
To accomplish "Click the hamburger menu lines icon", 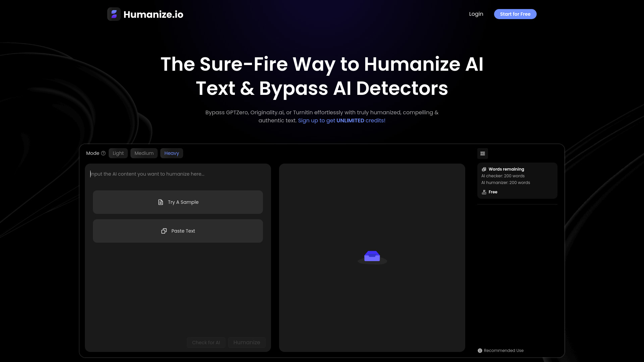I will 483,154.
